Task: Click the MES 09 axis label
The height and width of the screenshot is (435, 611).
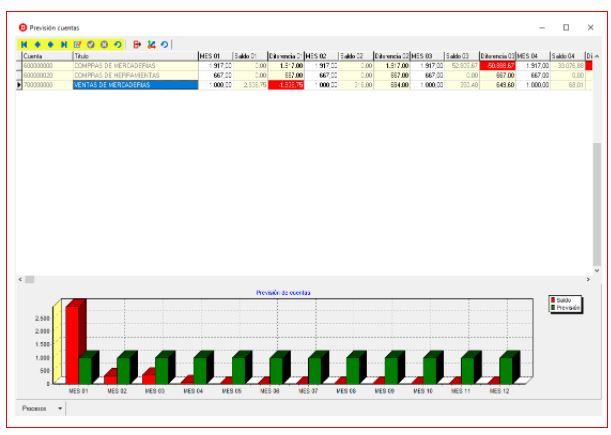Action: point(384,391)
